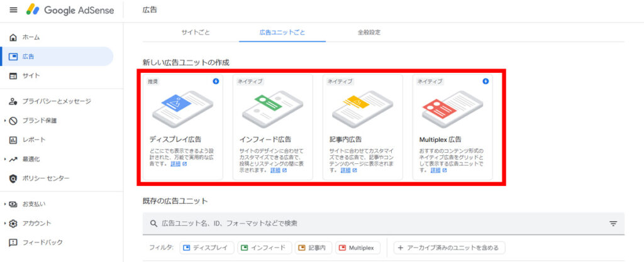Expand the 最適化 sidebar section arrow

point(4,159)
